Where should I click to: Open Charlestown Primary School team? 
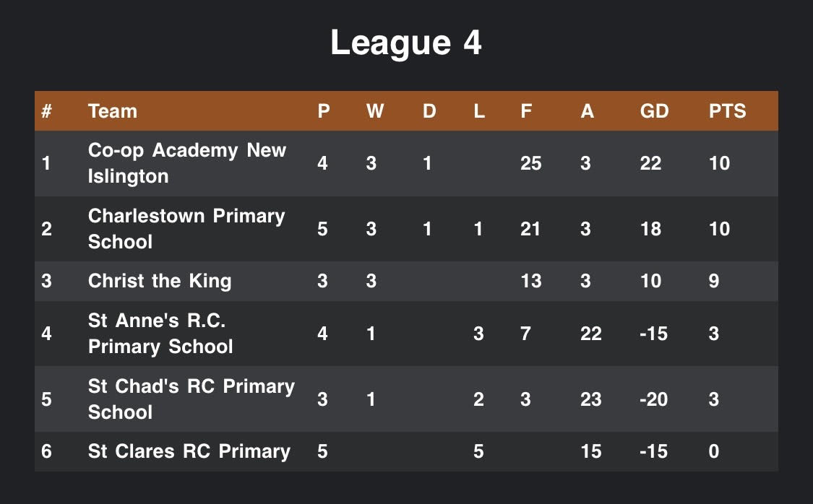[186, 229]
